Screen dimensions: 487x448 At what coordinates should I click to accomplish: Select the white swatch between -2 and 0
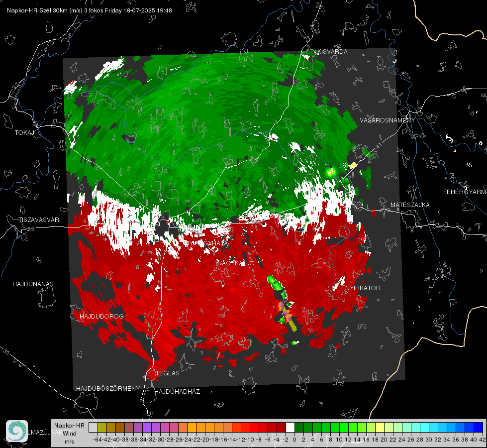point(290,428)
